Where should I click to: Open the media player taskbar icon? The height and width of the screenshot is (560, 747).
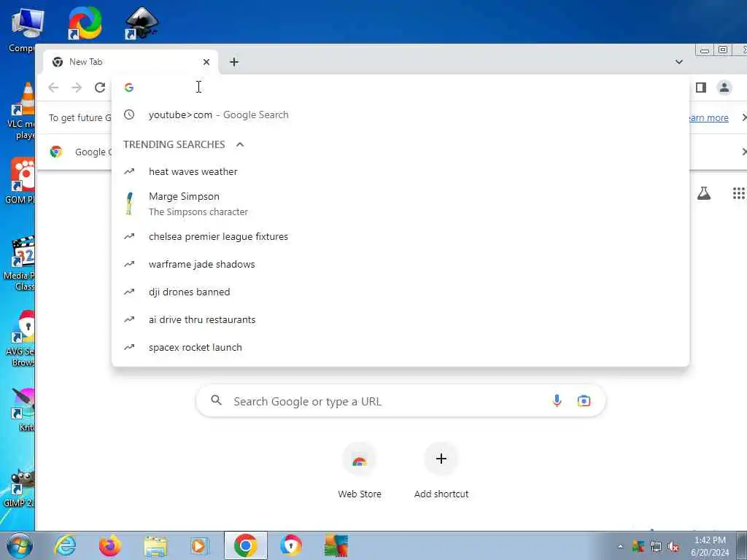point(200,545)
